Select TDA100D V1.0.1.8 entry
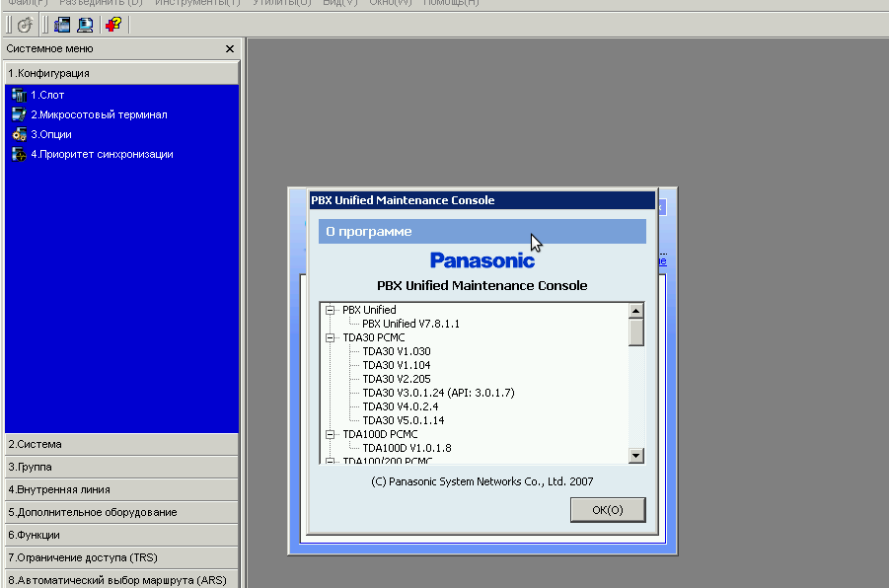The width and height of the screenshot is (889, 588). pos(407,448)
